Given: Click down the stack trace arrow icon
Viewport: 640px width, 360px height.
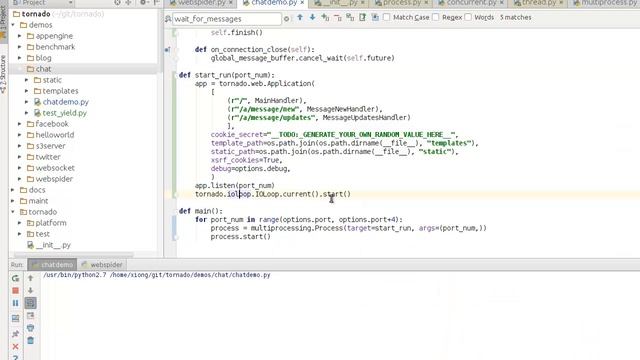Looking at the screenshot, I should point(31,291).
